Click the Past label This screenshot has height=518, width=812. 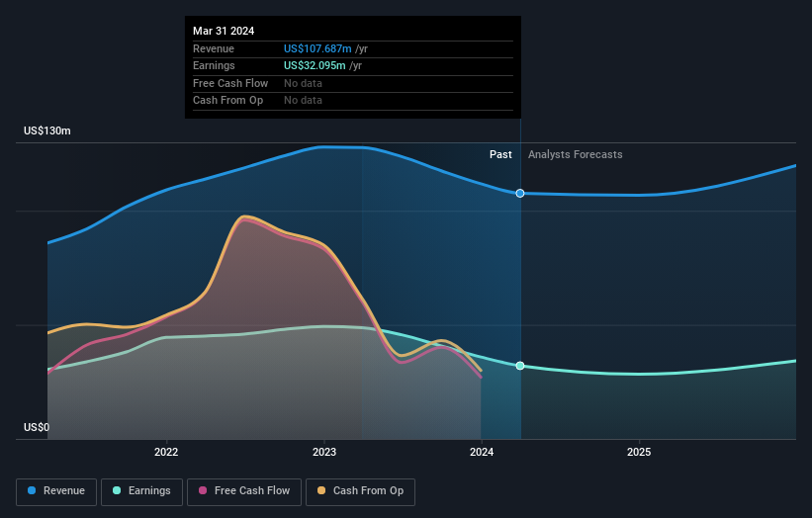coord(500,154)
